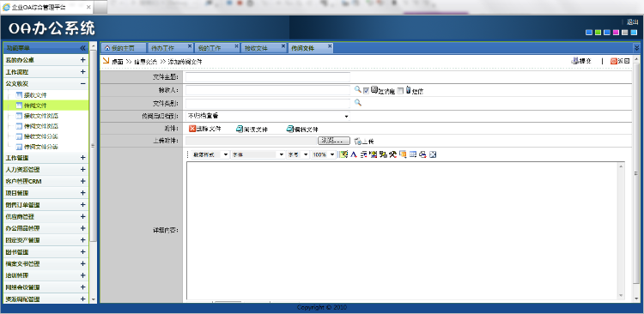Image resolution: width=644 pixels, height=314 pixels.
Task: Click the 文件主题 input field
Action: pyautogui.click(x=268, y=77)
